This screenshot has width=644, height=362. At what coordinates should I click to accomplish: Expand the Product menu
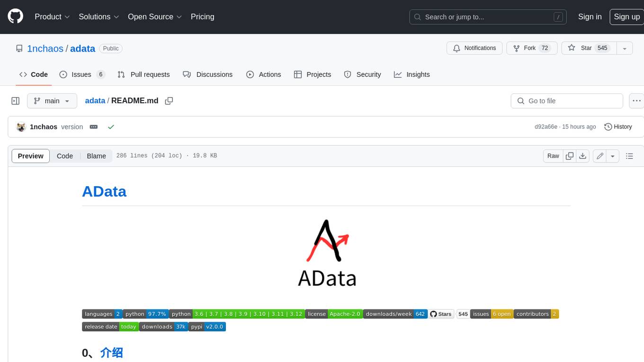coord(52,17)
